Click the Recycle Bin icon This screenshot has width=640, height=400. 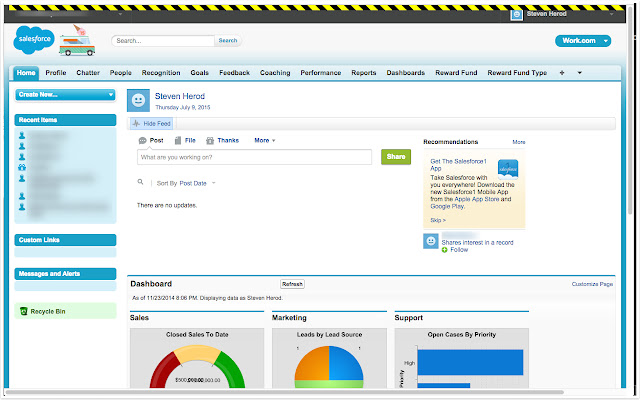(24, 312)
